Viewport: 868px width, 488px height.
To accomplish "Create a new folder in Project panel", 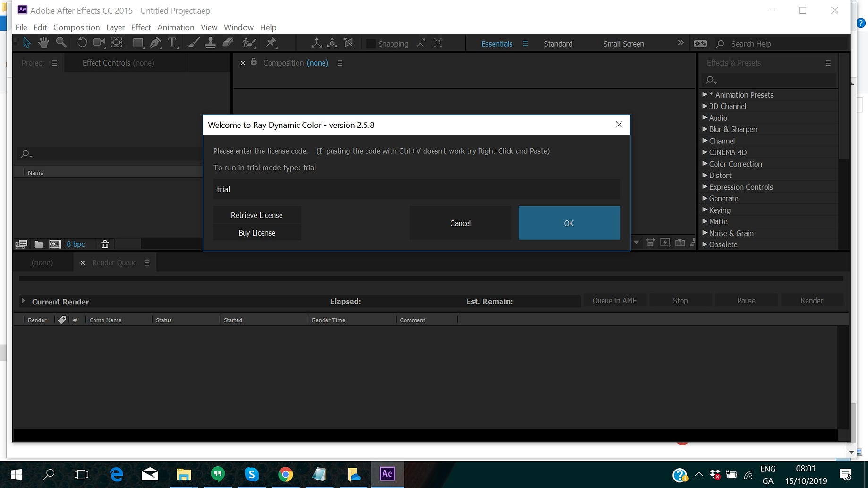I will 39,244.
